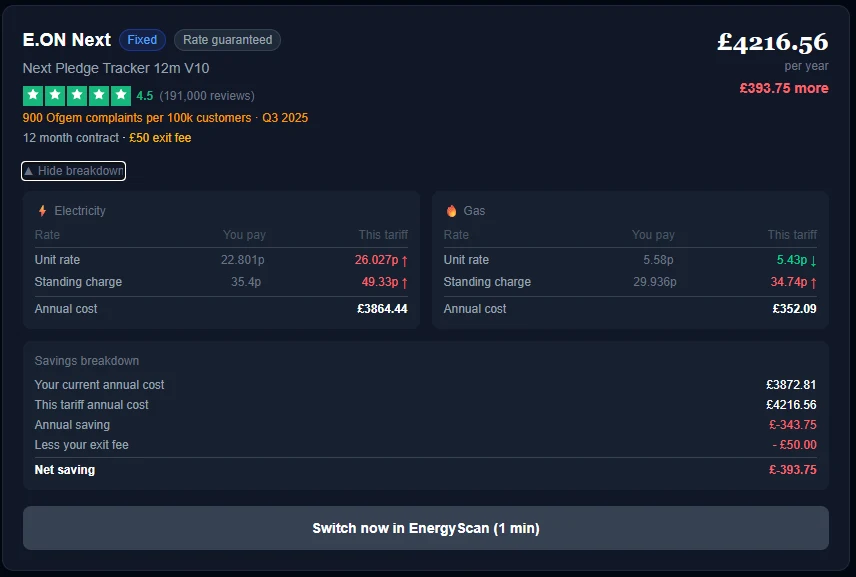Click red up arrow beside 34.74p
856x577 pixels.
coord(813,283)
